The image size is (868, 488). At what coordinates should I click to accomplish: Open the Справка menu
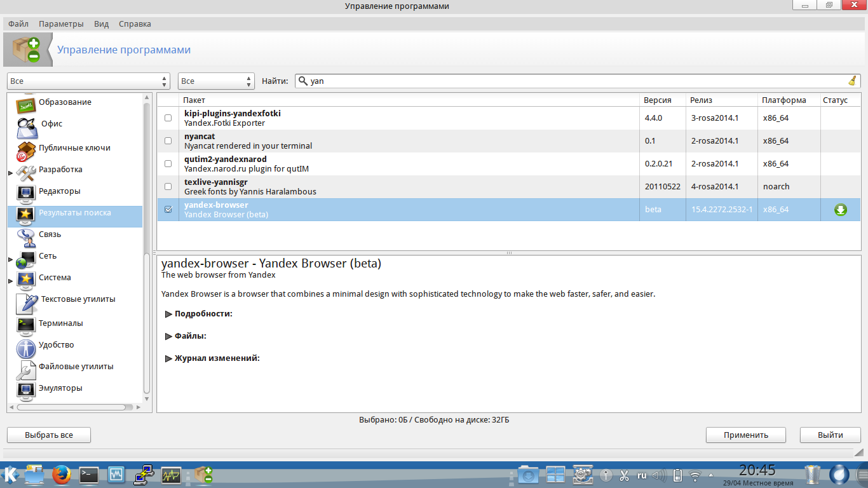(135, 24)
